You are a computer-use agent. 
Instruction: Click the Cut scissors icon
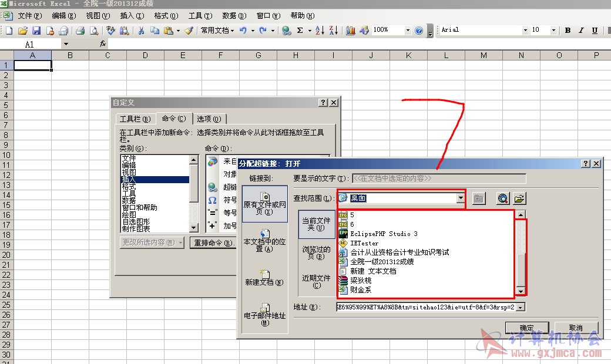(141, 31)
